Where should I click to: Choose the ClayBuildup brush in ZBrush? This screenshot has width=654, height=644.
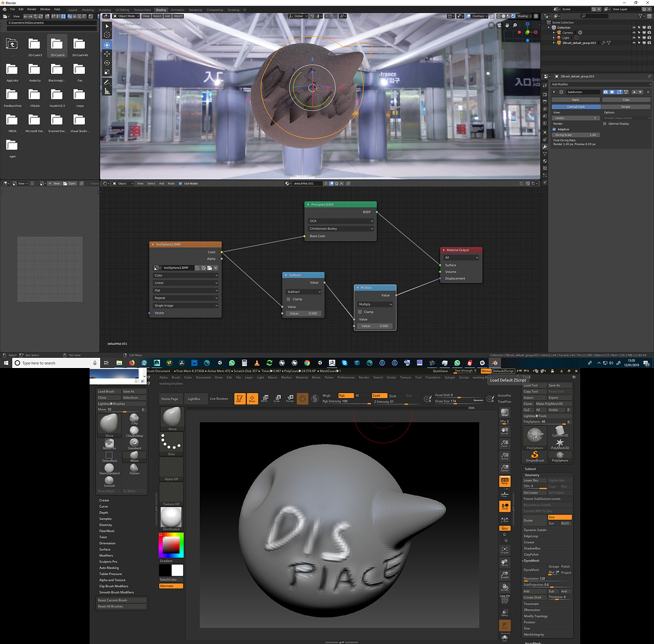pos(134,432)
